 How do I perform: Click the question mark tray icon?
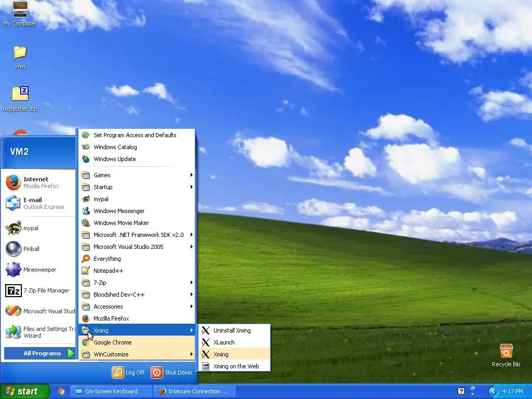tap(461, 391)
